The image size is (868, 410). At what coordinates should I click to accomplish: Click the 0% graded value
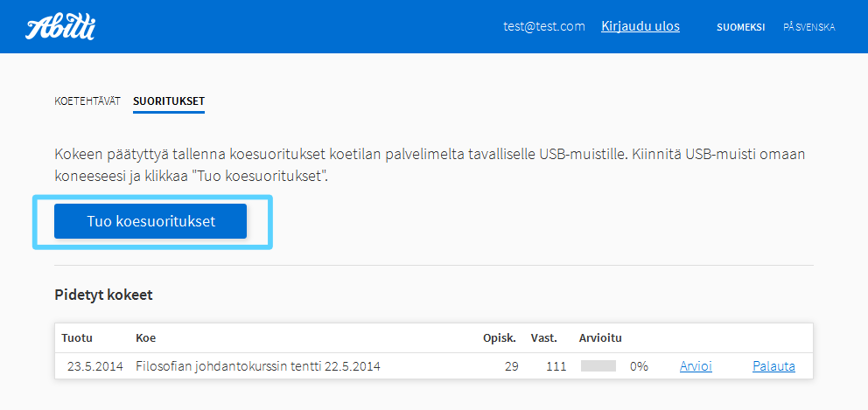(x=639, y=366)
